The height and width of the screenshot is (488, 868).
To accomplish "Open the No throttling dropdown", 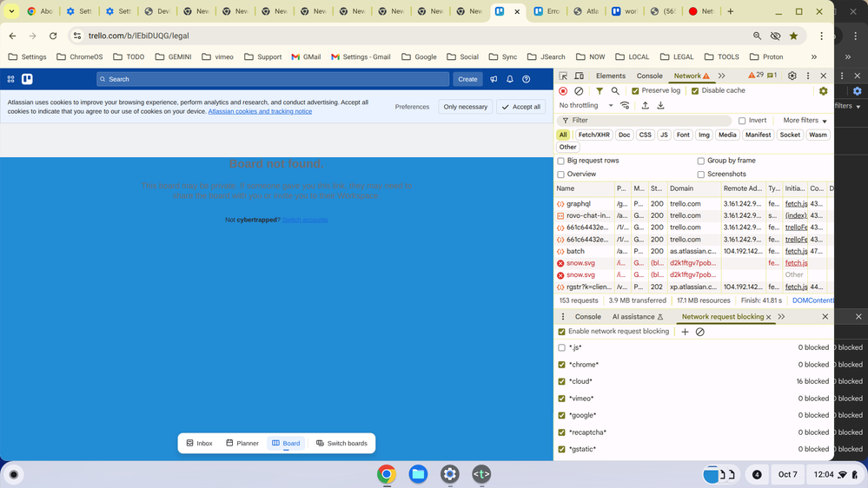I will point(586,105).
